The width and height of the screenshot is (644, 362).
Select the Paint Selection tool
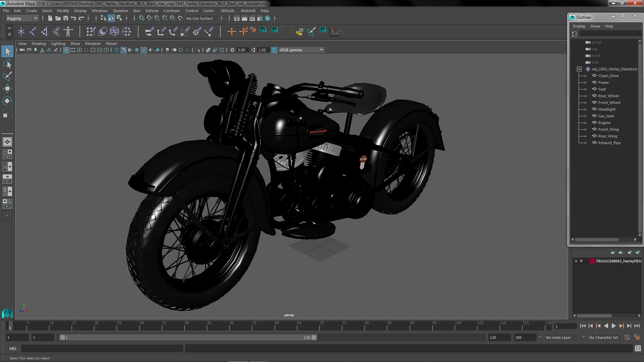pos(7,76)
